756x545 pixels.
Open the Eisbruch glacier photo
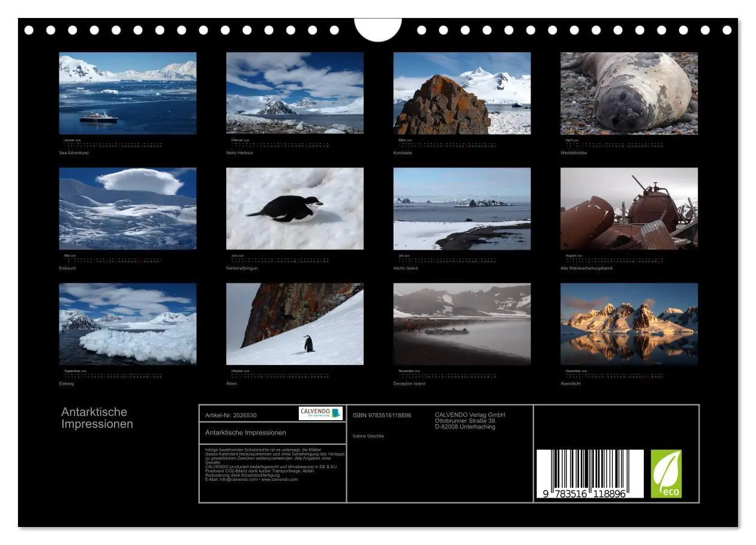pyautogui.click(x=128, y=209)
